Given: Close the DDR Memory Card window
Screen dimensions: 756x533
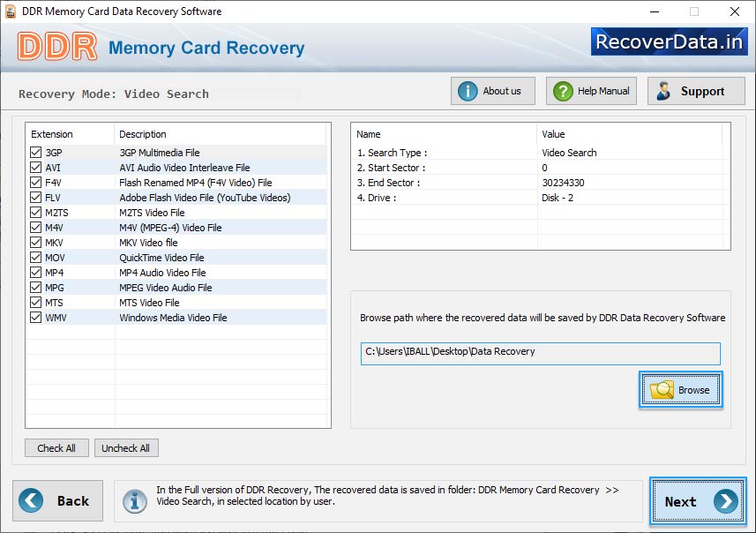Looking at the screenshot, I should pyautogui.click(x=735, y=11).
